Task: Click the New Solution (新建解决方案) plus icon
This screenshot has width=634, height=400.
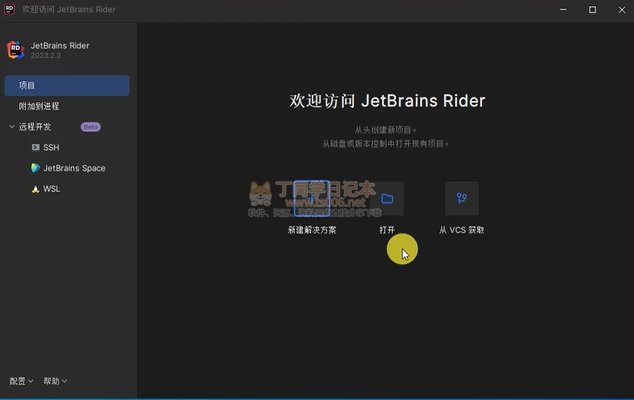Action: (312, 198)
